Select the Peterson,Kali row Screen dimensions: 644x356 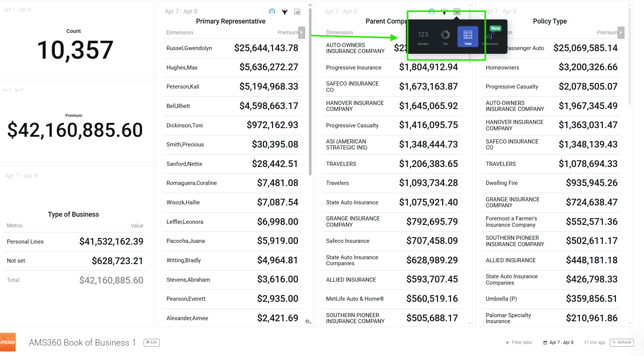(x=232, y=87)
